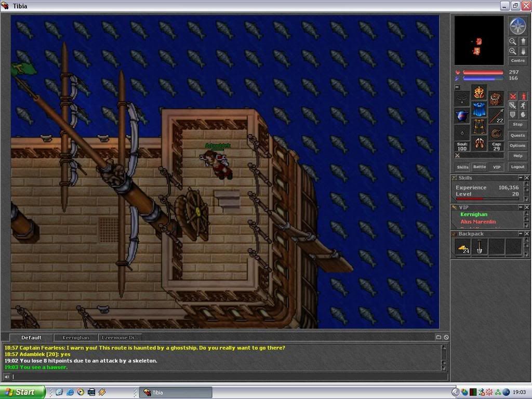Open new chat channel icon
532x399 pixels.
point(438,337)
